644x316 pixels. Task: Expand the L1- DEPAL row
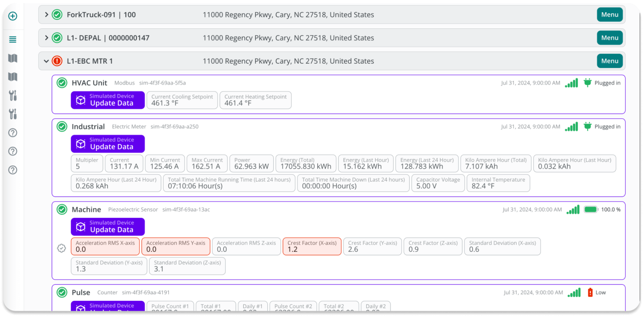pyautogui.click(x=46, y=38)
